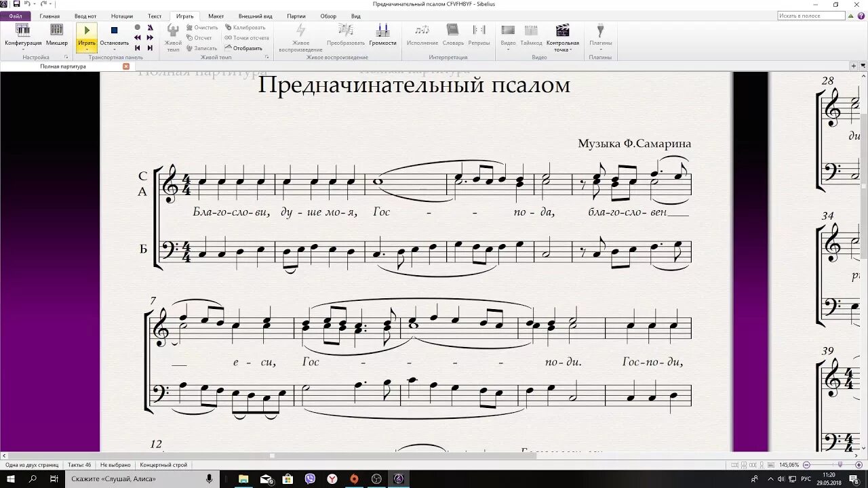Toggle the Живой темп conductor icon
This screenshot has height=488, width=868.
(173, 37)
